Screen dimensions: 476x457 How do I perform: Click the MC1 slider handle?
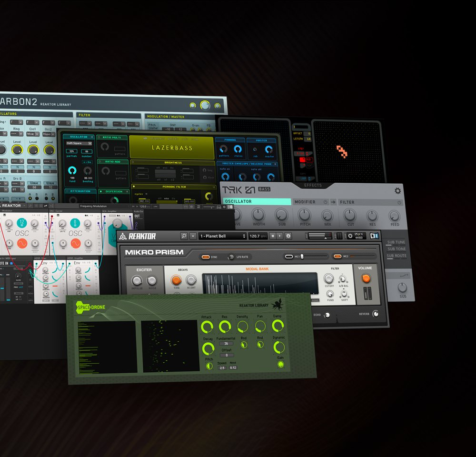click(302, 257)
